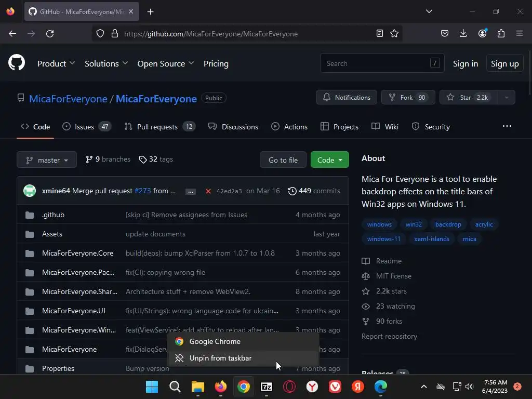Open the notification center badge
The height and width of the screenshot is (399, 532).
click(517, 387)
